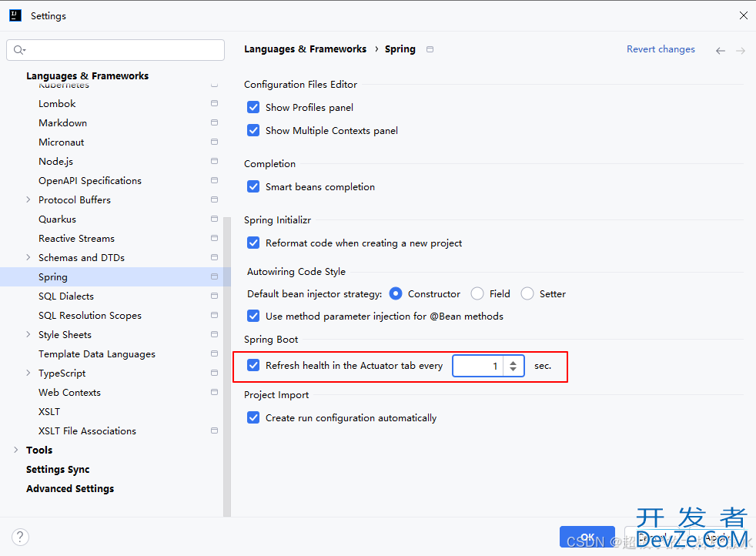Click the settings tree vertical scrollbar
This screenshot has width=756, height=556.
[227, 367]
